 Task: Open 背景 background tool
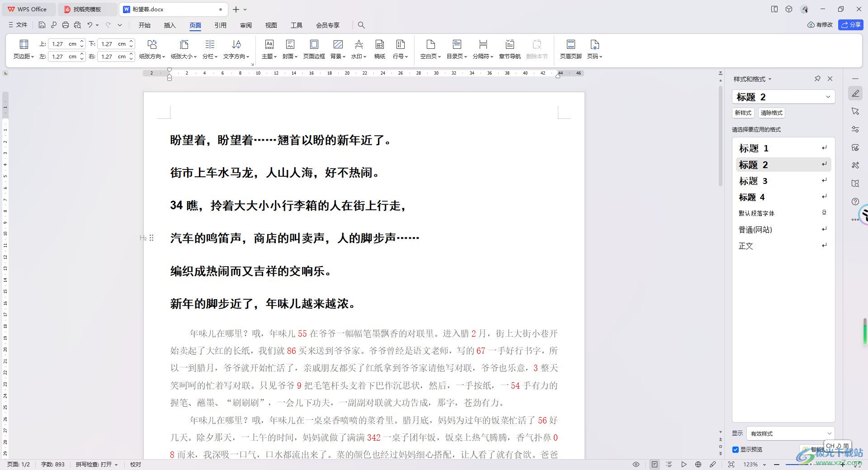pyautogui.click(x=338, y=49)
